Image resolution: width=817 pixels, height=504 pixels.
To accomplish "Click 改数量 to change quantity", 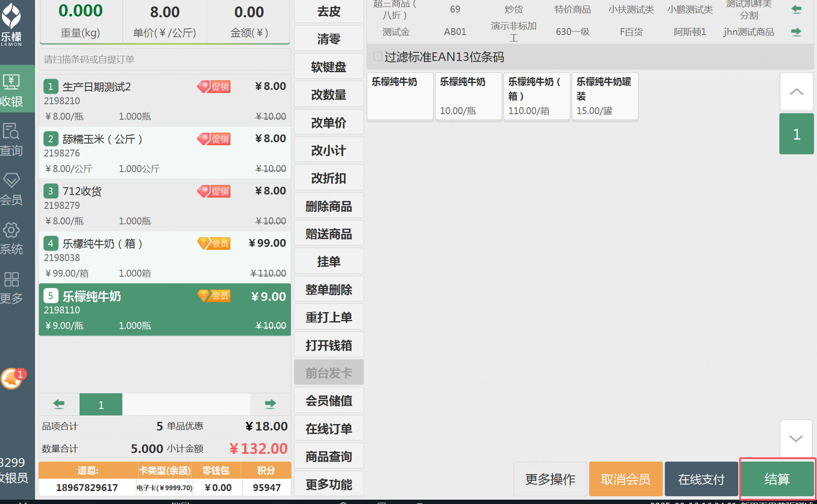I will (x=329, y=95).
